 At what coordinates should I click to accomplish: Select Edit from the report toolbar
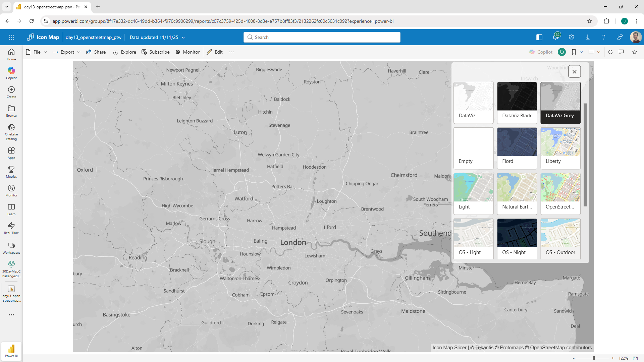coord(215,52)
